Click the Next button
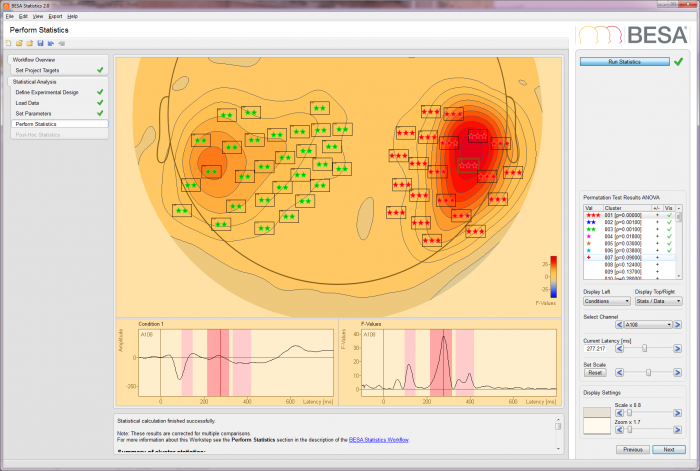This screenshot has height=471, width=700. click(x=669, y=450)
